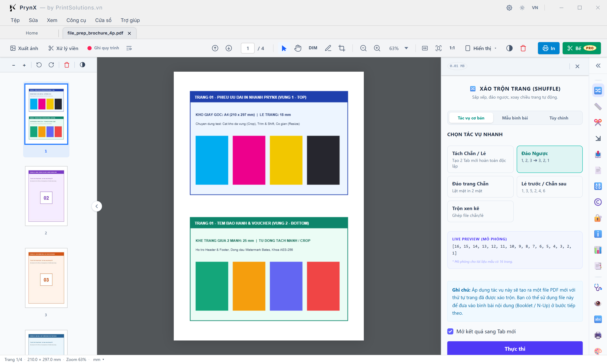Viewport: 607px width, 364px height.
Task: Activate the hand pan tool
Action: (298, 48)
